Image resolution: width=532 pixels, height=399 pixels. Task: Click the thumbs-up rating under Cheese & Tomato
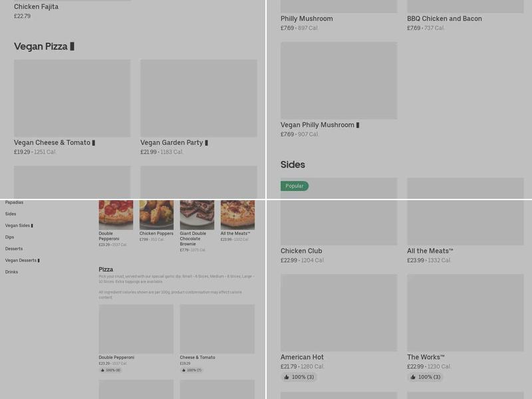click(191, 370)
